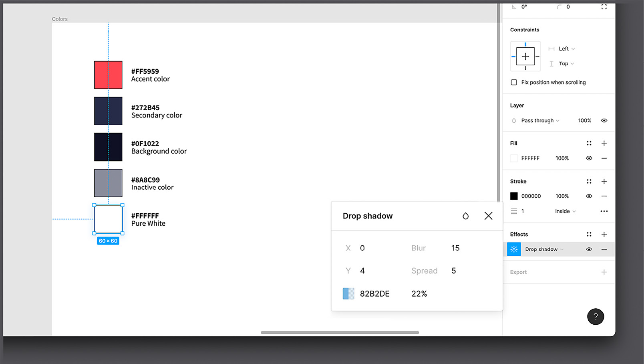Screen dimensions: 644x364
Task: Click the 82B2DE shadow color swatch
Action: (348, 293)
